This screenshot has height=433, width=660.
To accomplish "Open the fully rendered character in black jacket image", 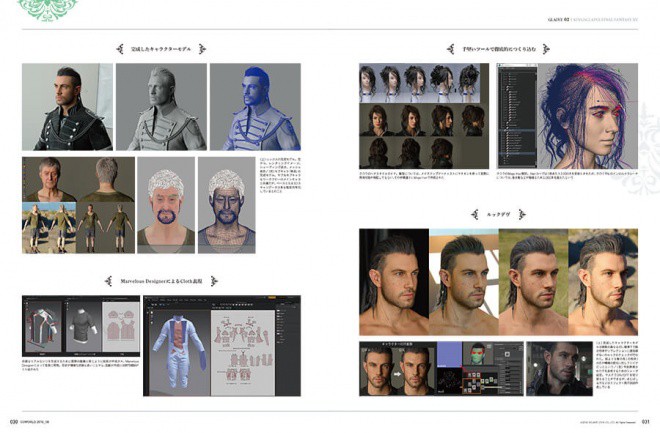I will coord(67,107).
